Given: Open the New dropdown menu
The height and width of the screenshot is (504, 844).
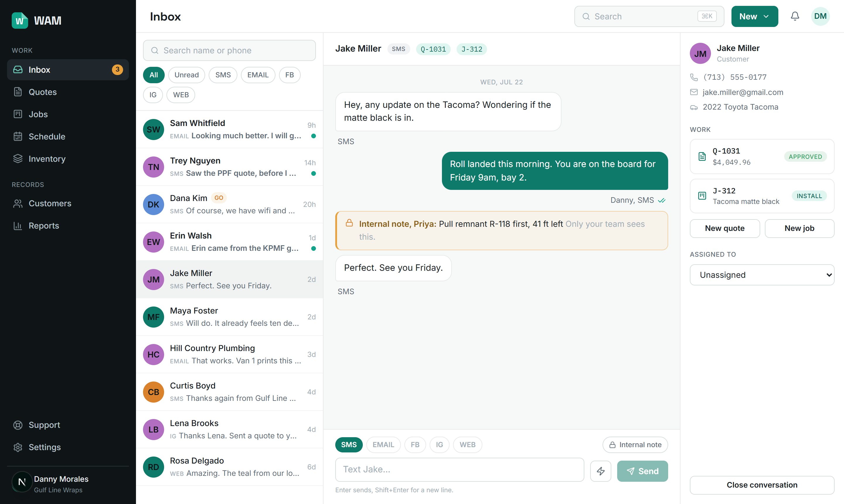Looking at the screenshot, I should click(754, 16).
